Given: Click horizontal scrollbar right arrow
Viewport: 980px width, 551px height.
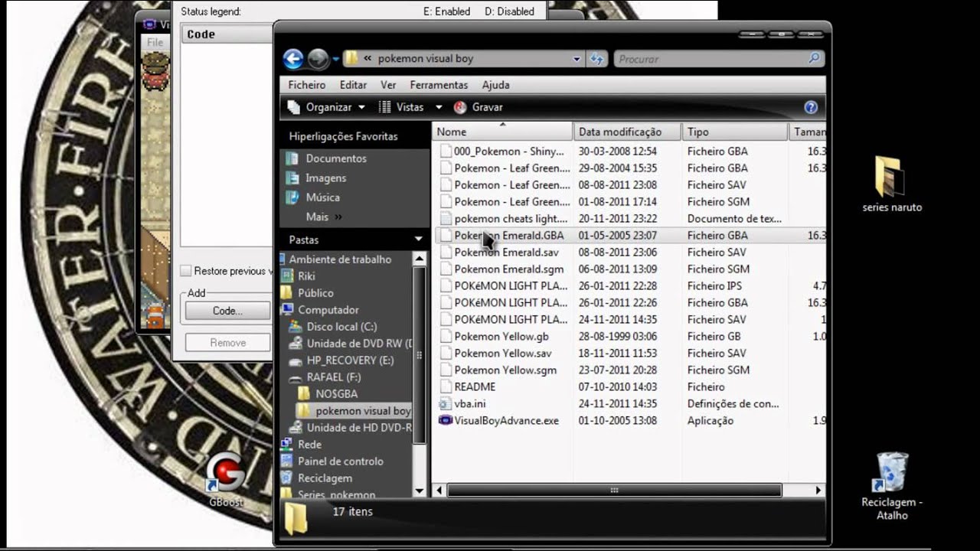Looking at the screenshot, I should pos(818,491).
